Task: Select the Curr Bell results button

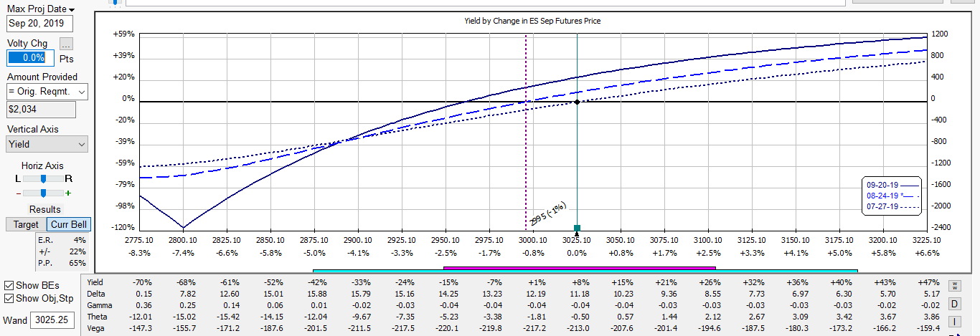Action: [69, 224]
